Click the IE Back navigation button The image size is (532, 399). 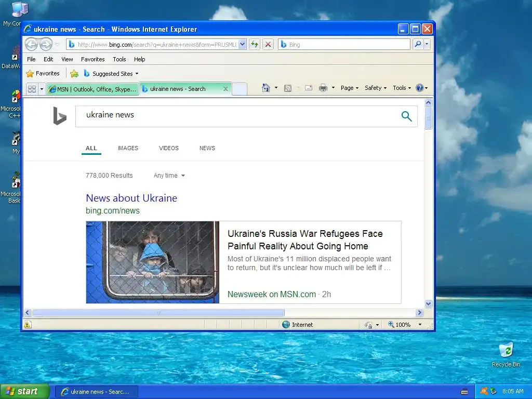pyautogui.click(x=32, y=44)
